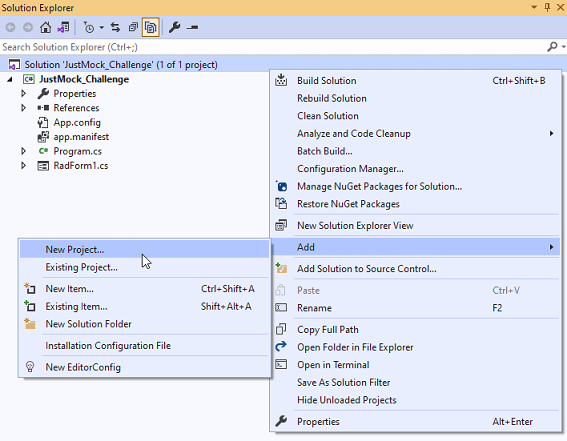Click Sync with Active Document icon
Screen dimensions: 567x441
115,27
